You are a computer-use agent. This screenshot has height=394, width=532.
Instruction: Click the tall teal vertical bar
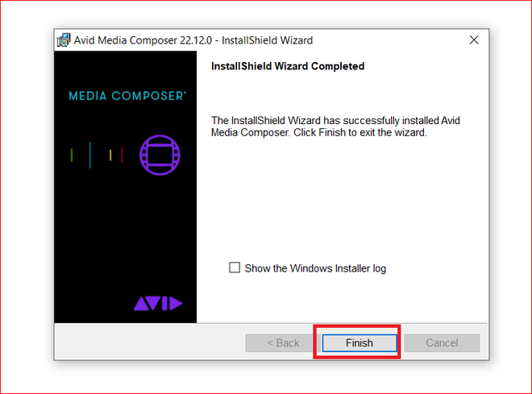point(90,155)
